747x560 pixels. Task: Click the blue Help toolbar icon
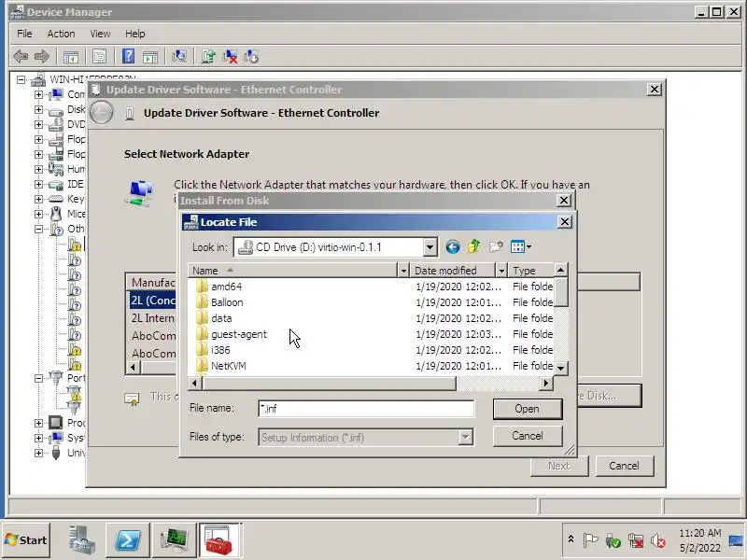pos(128,57)
